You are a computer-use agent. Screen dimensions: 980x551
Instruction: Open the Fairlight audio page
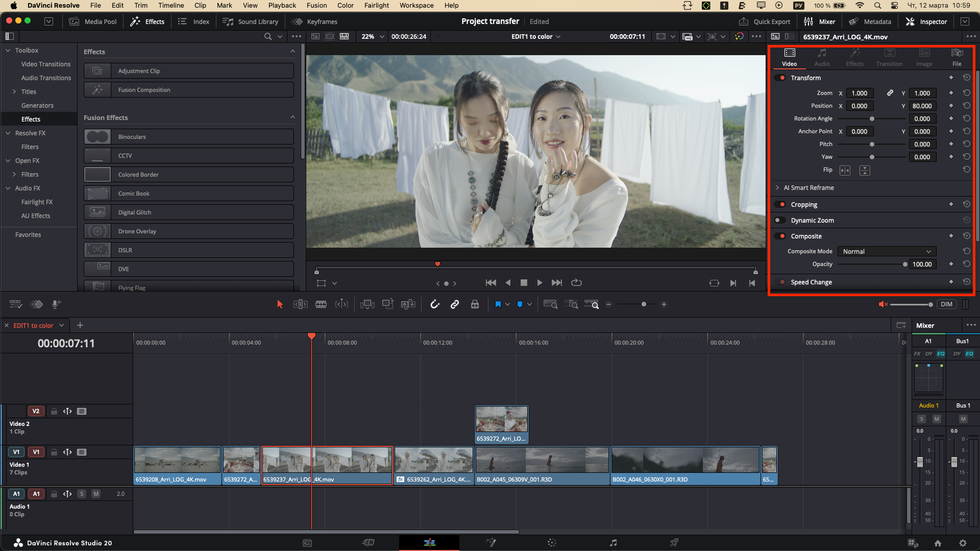click(613, 543)
